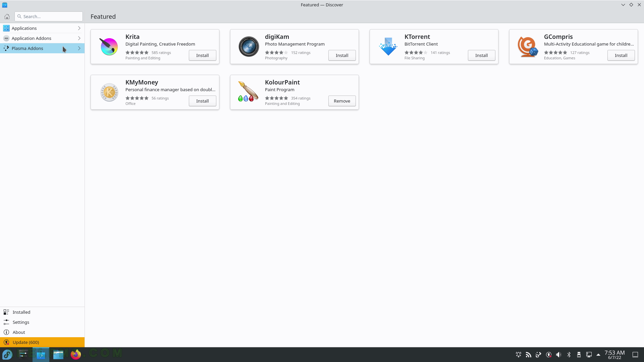Click KolourPaint's 354 ratings text
The width and height of the screenshot is (644, 362).
tap(301, 98)
